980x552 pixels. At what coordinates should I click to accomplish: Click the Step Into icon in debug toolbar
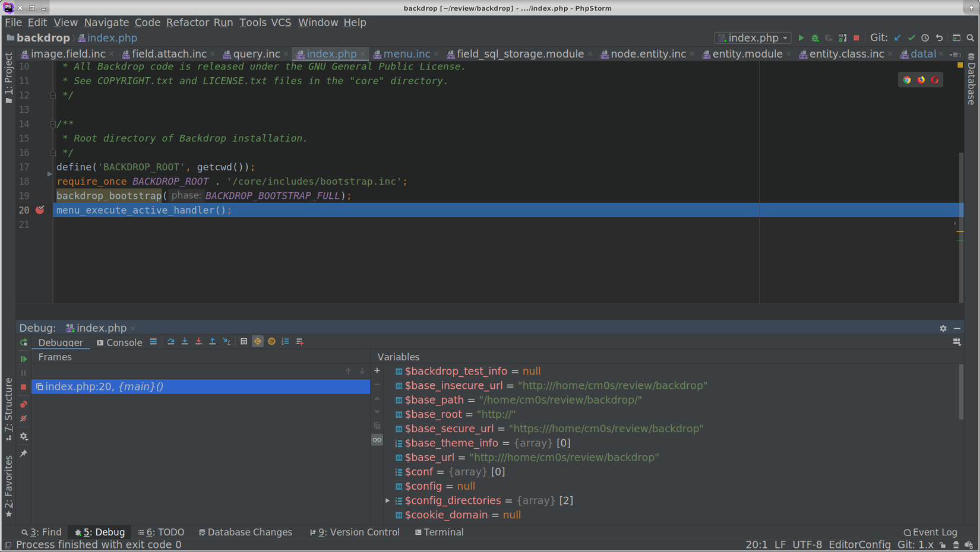(x=185, y=342)
